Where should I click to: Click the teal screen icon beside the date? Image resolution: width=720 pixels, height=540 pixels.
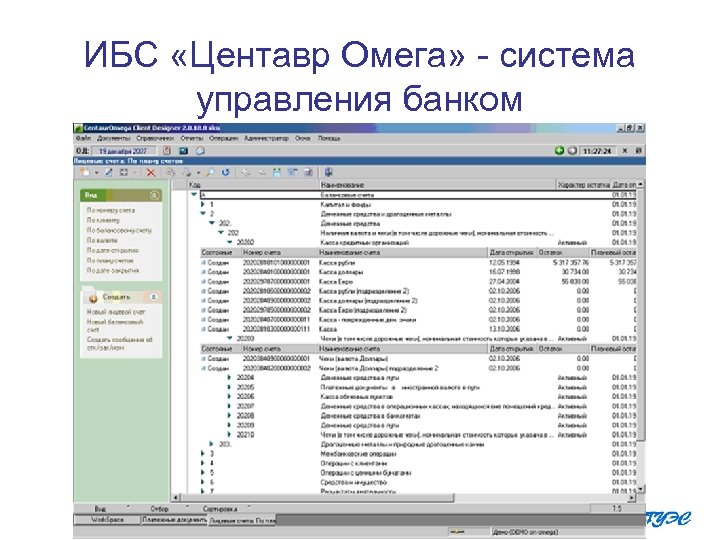click(184, 151)
